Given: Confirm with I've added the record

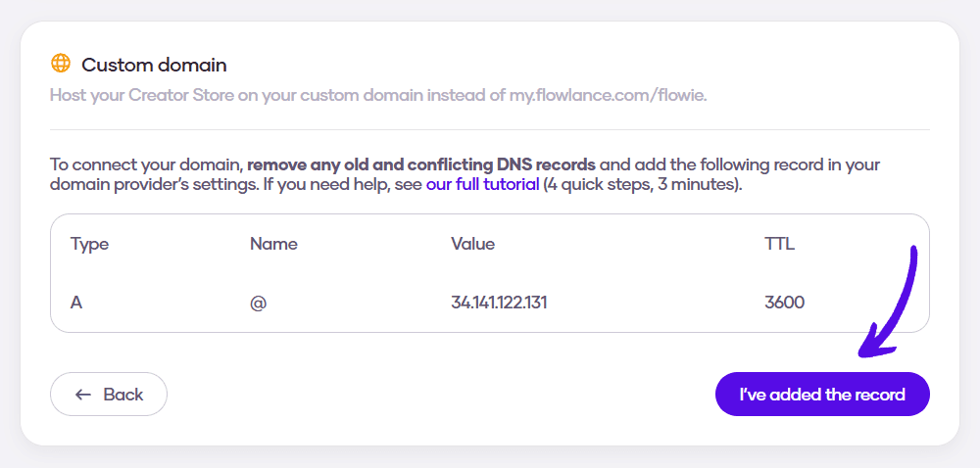Looking at the screenshot, I should tap(822, 395).
